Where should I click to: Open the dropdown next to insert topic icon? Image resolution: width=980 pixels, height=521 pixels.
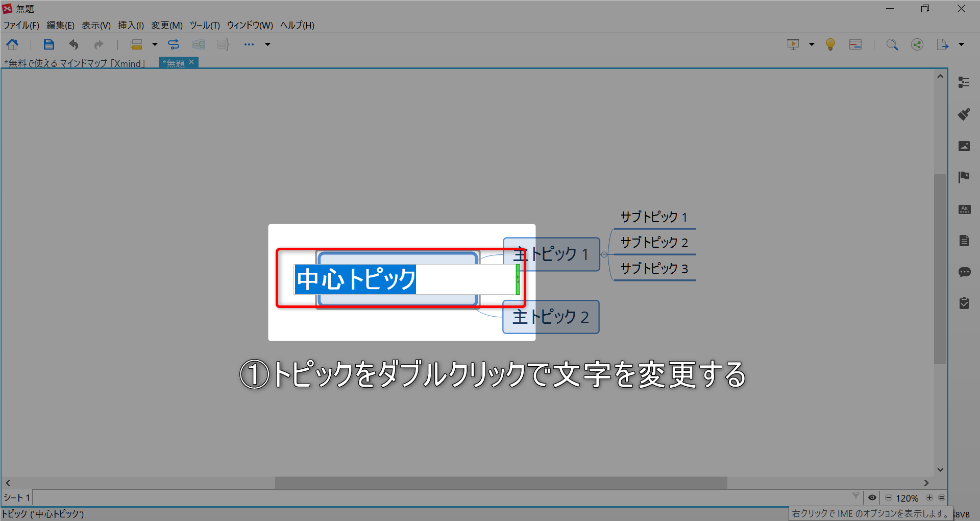coord(155,44)
